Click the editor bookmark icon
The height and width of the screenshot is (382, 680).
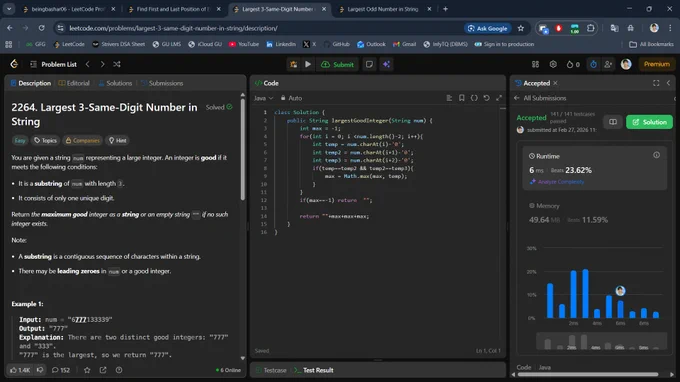pyautogui.click(x=461, y=98)
